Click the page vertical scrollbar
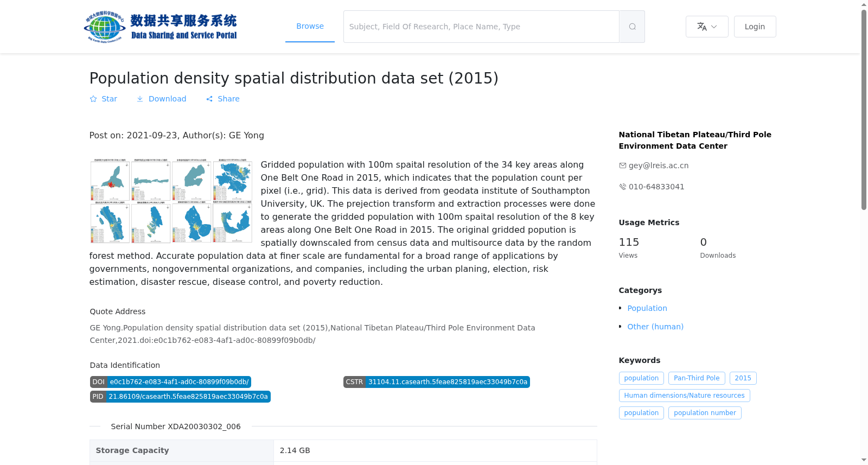Viewport: 868px width, 465px height. point(864,232)
